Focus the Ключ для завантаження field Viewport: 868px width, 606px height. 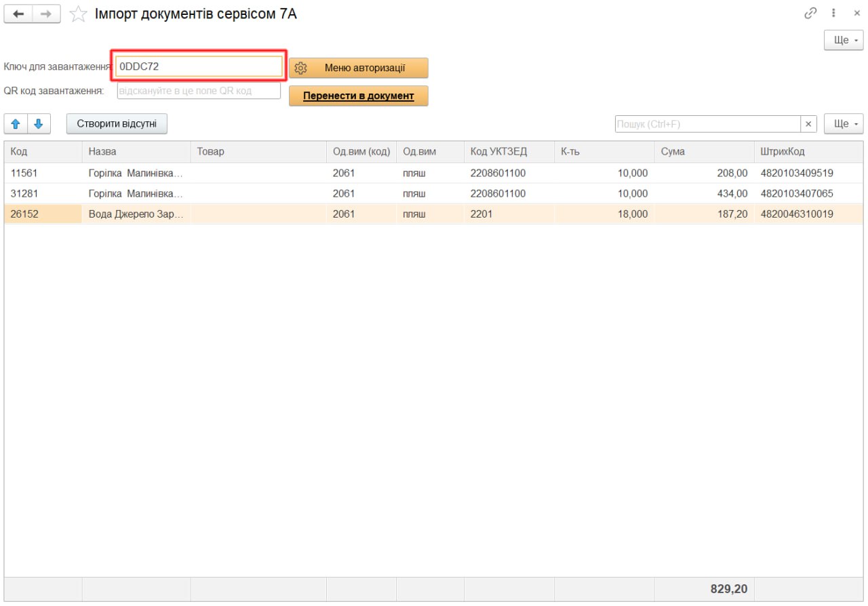click(x=198, y=66)
